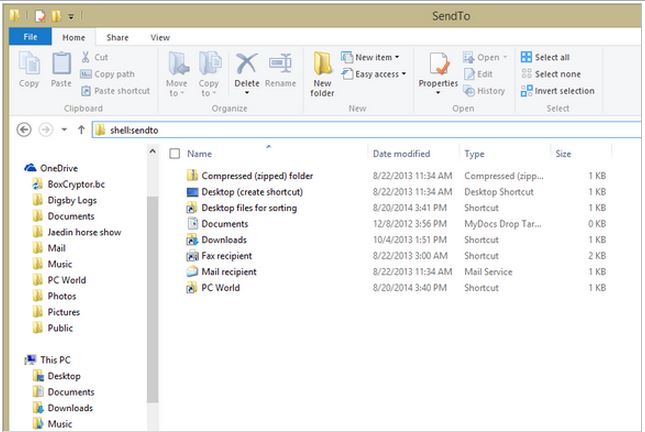Click Copy path in ribbon
645x432 pixels.
coord(107,74)
